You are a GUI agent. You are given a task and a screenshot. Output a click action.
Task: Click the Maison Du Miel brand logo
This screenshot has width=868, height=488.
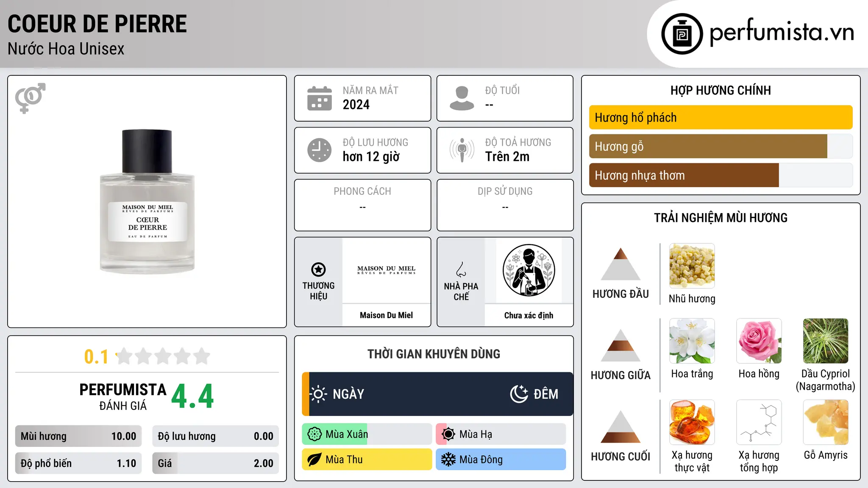(387, 270)
